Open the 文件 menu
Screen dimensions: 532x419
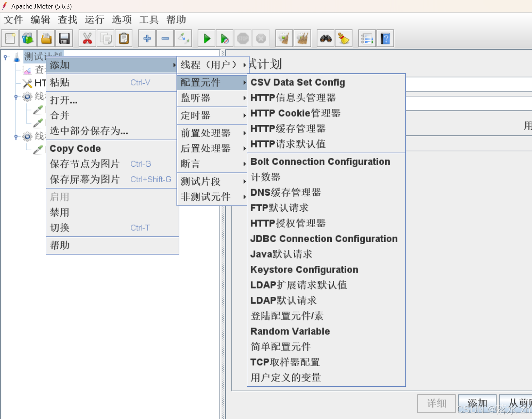pos(13,19)
